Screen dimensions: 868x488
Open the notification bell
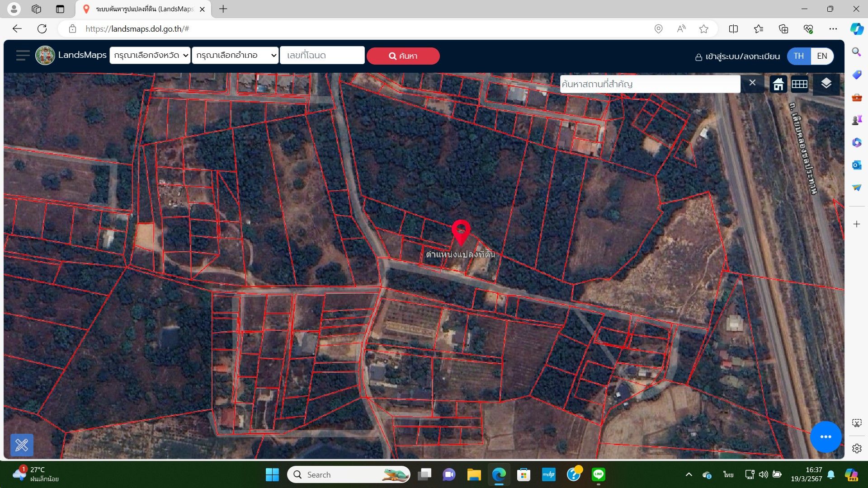pos(831,474)
